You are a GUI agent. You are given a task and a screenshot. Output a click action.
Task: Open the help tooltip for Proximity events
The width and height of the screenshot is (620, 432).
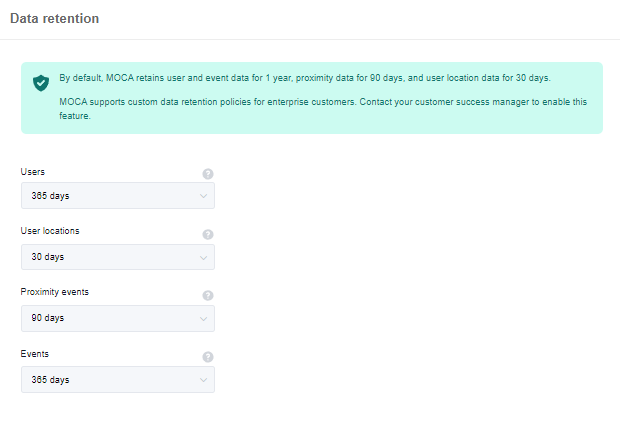point(208,295)
